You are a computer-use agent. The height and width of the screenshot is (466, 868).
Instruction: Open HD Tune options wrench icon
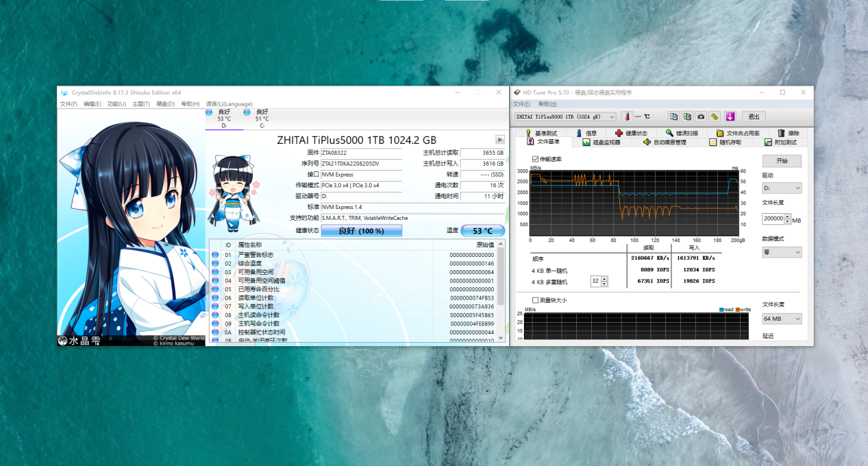pyautogui.click(x=715, y=116)
